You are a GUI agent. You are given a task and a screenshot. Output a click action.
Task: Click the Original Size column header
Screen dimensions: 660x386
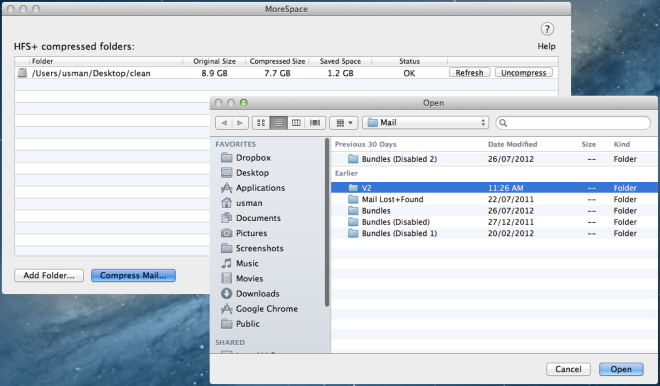point(214,61)
